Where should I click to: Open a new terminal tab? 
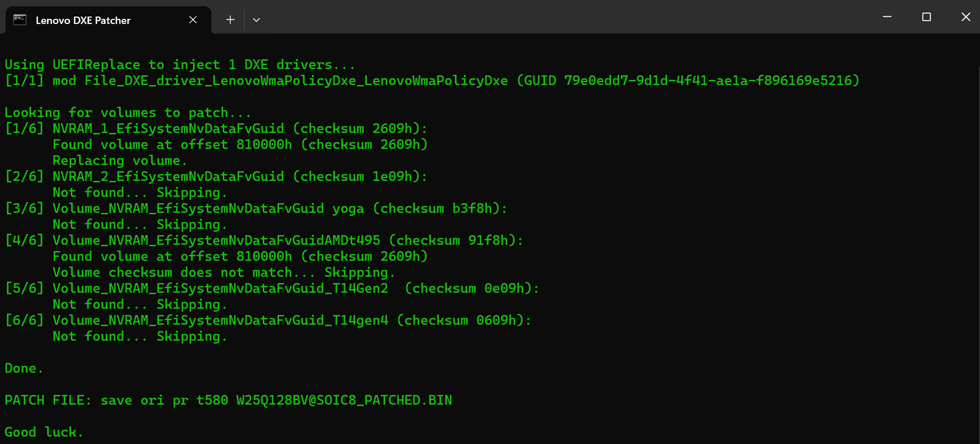[x=230, y=20]
